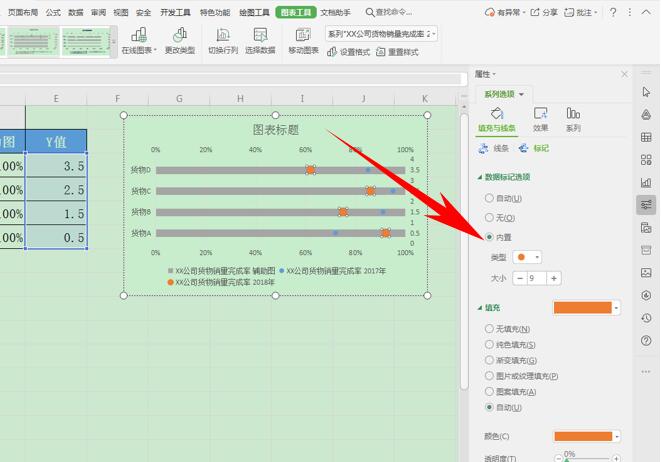Click the chart icon in right sidebar
The image size is (661, 462).
click(x=646, y=183)
